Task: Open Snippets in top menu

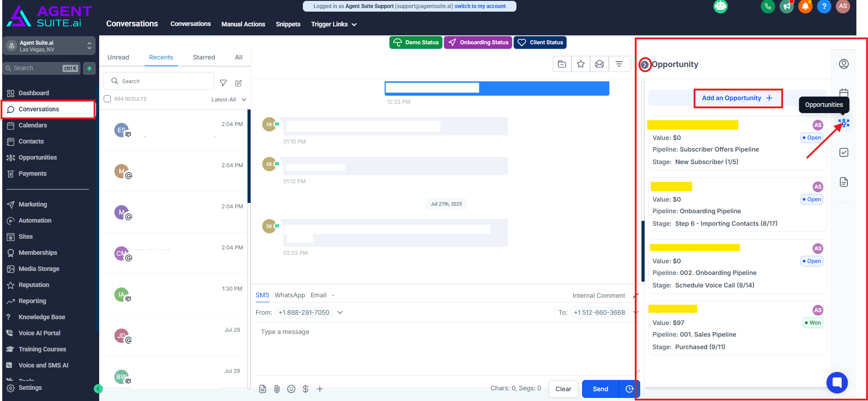Action: click(288, 24)
